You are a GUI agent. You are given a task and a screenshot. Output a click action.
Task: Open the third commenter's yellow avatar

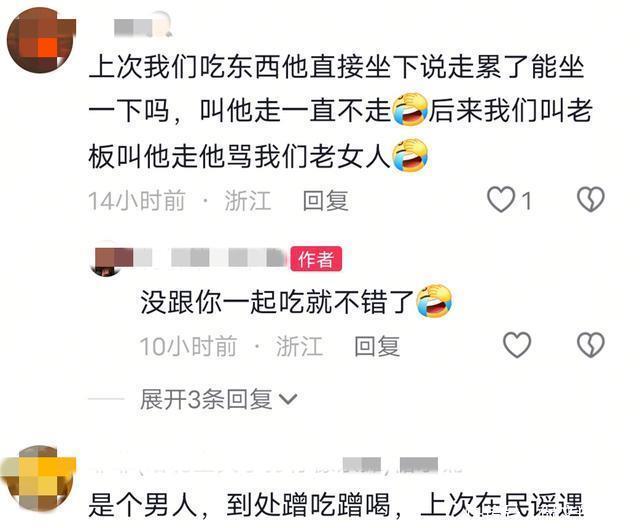(x=39, y=478)
